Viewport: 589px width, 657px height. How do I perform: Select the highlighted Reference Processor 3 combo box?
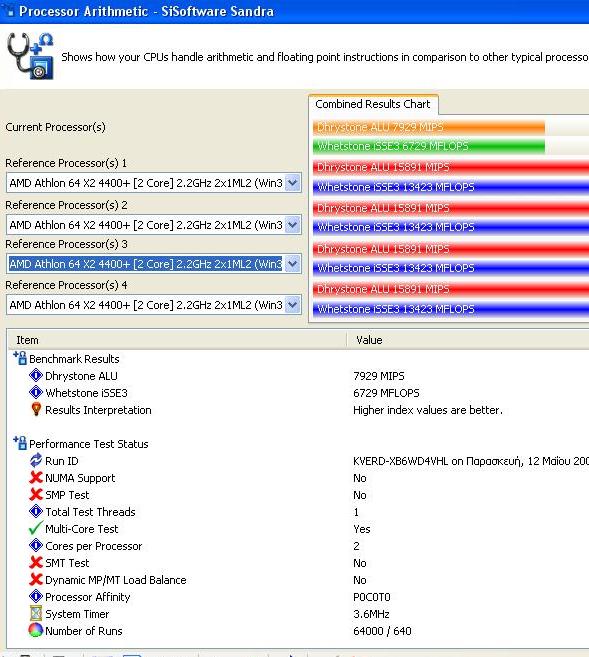(154, 264)
